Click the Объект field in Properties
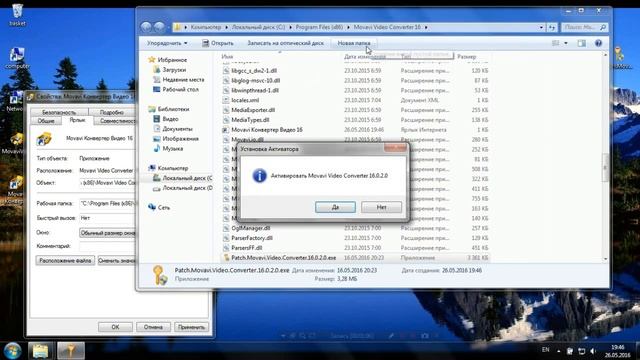The width and height of the screenshot is (640, 360). [107, 183]
